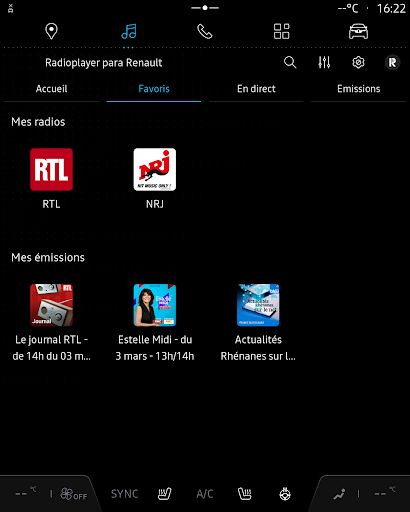The height and width of the screenshot is (512, 410).
Task: Select the NRJ station label
Action: click(x=155, y=204)
